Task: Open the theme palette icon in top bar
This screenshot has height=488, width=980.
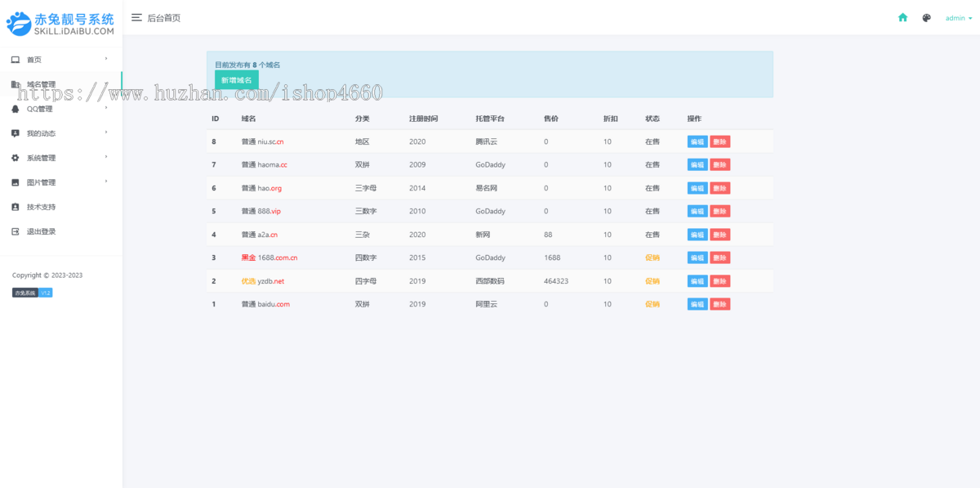Action: [x=926, y=16]
